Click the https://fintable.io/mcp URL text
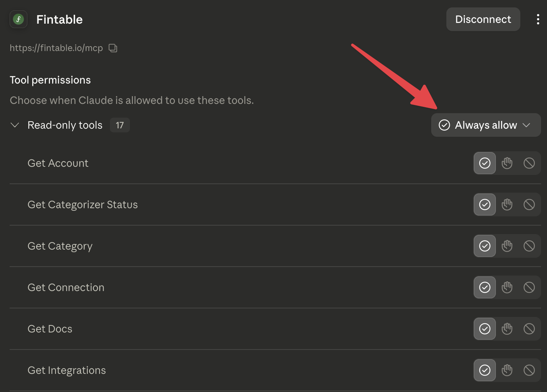The height and width of the screenshot is (392, 547). [x=56, y=48]
